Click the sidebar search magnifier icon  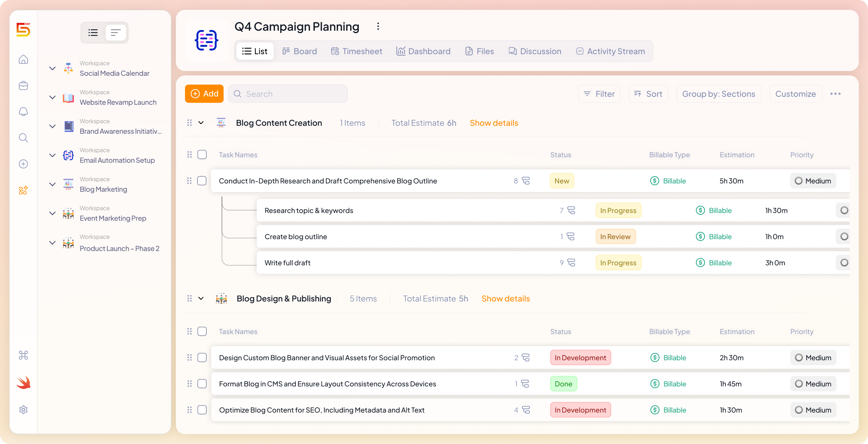(23, 138)
